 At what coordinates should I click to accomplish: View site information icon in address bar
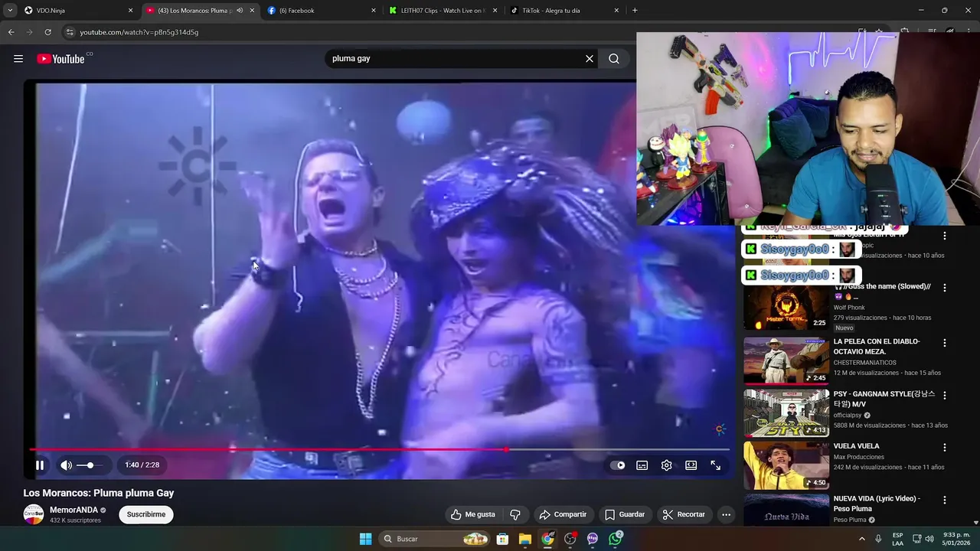(x=70, y=32)
